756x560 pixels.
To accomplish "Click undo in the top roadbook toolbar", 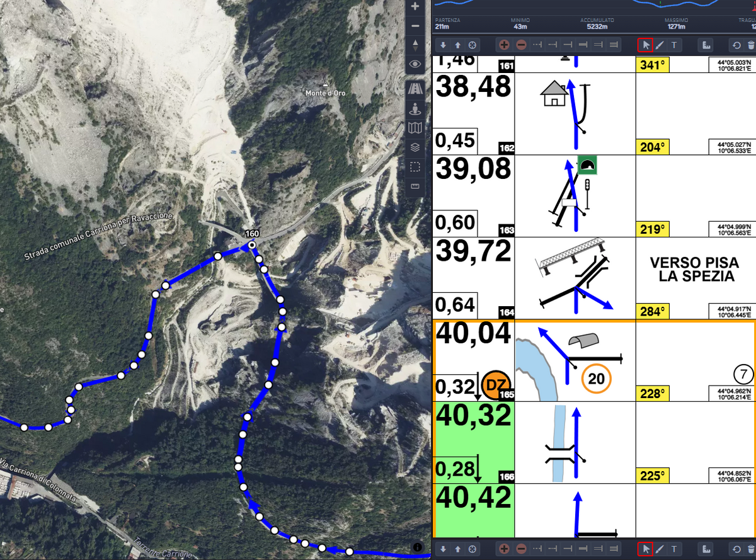I will 736,45.
